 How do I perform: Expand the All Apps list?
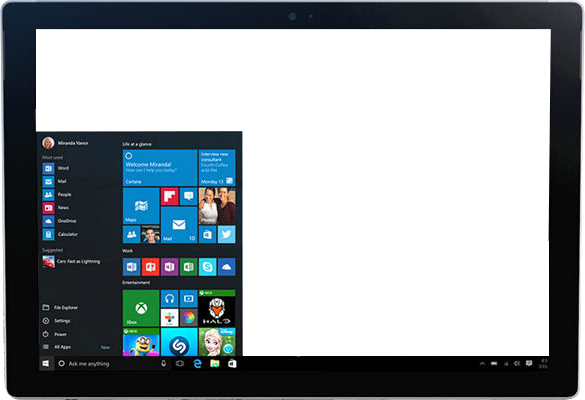pos(57,347)
